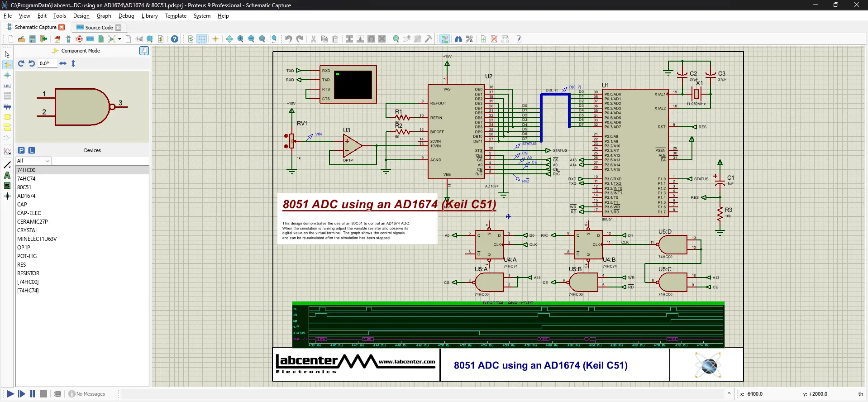The width and height of the screenshot is (868, 402).
Task: Pause the simulation
Action: pos(33,394)
